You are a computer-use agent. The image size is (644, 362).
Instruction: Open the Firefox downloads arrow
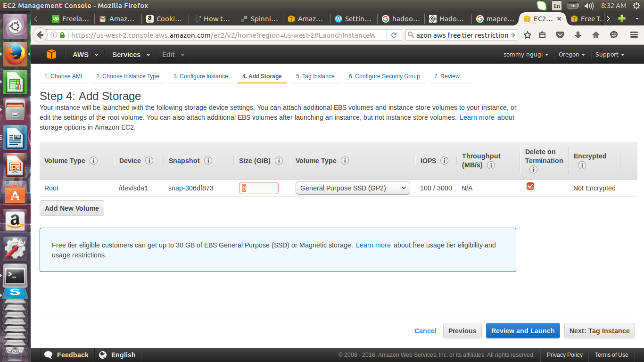tap(578, 35)
